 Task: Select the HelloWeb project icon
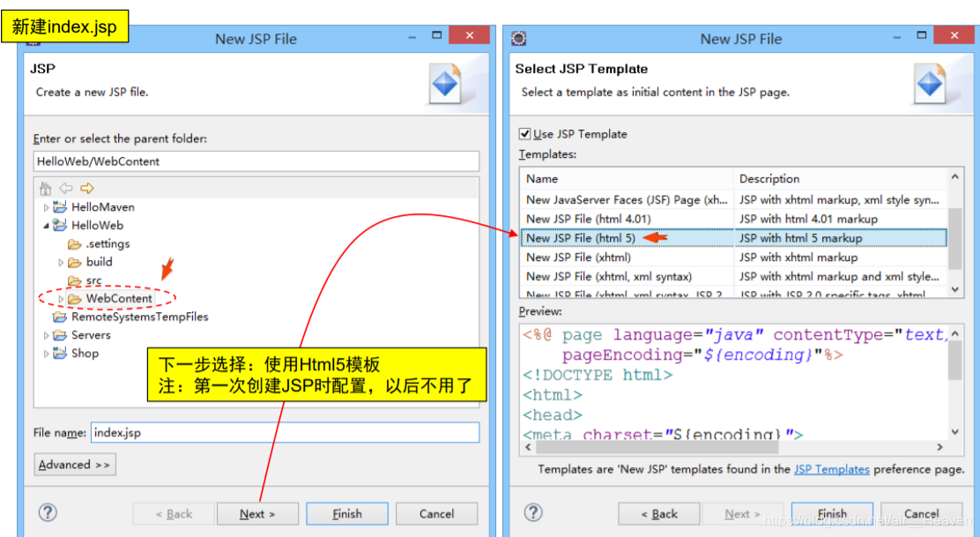[60, 225]
